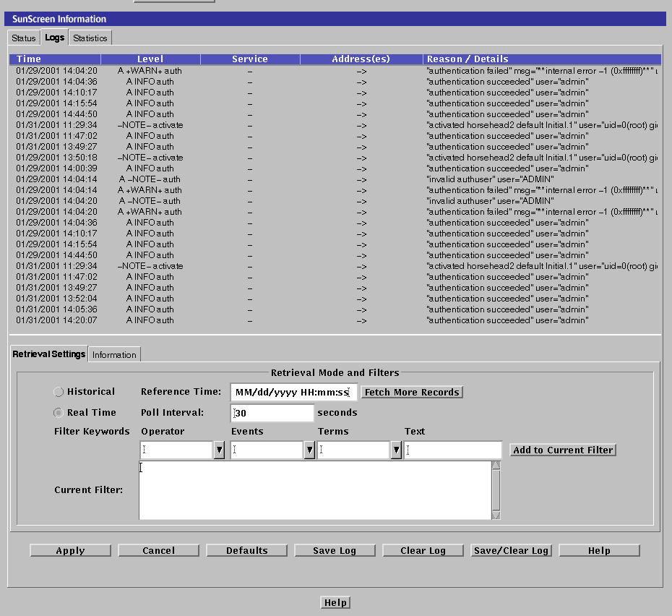Select log row 01/31/2001 14:05:36

pyautogui.click(x=335, y=309)
